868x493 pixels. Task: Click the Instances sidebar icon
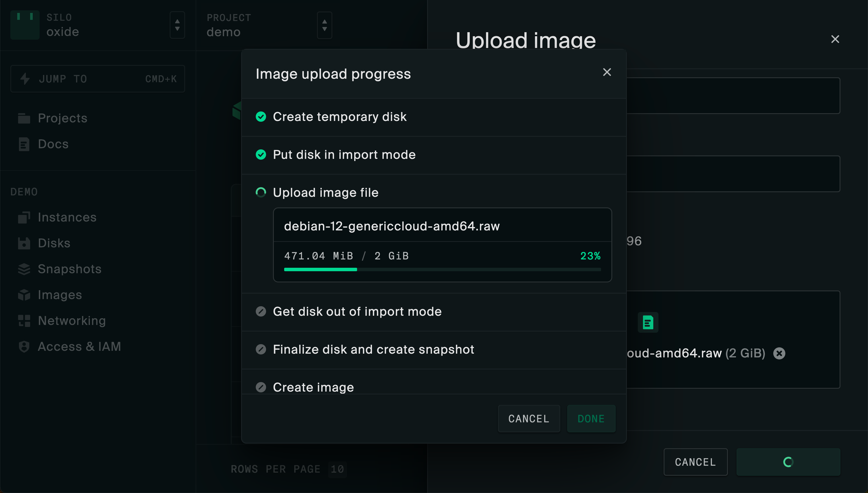coord(24,217)
